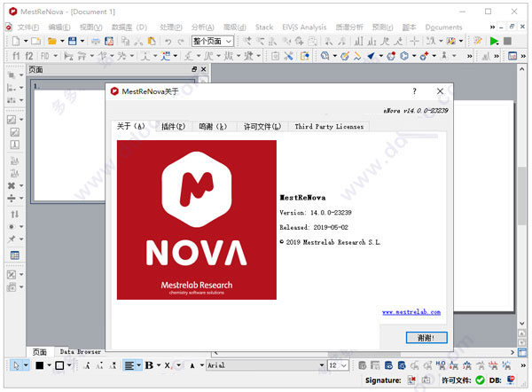Click the f2 toolbar button

(x=29, y=56)
